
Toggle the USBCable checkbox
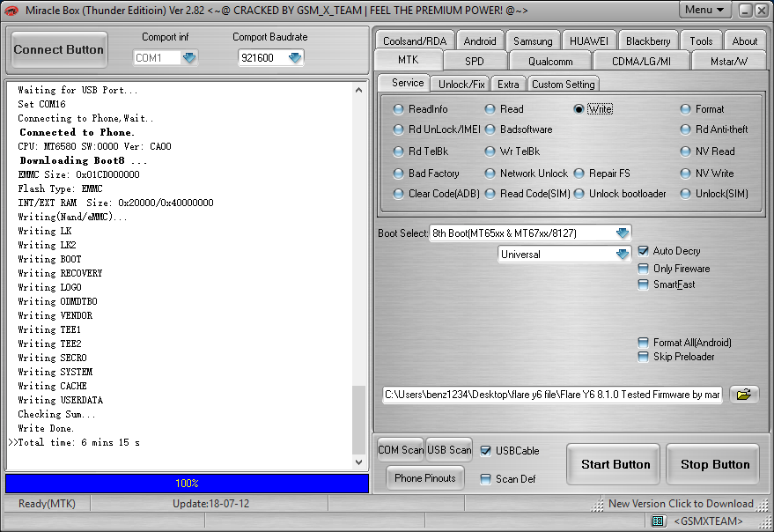[x=486, y=450]
